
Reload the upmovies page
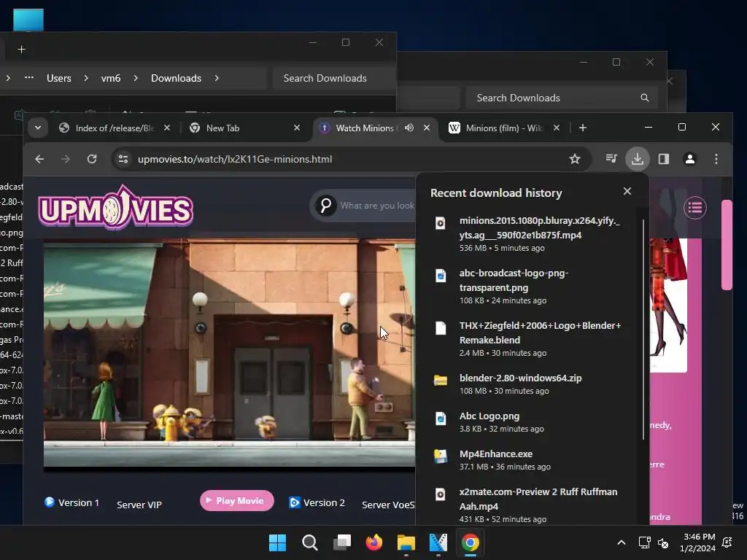92,159
